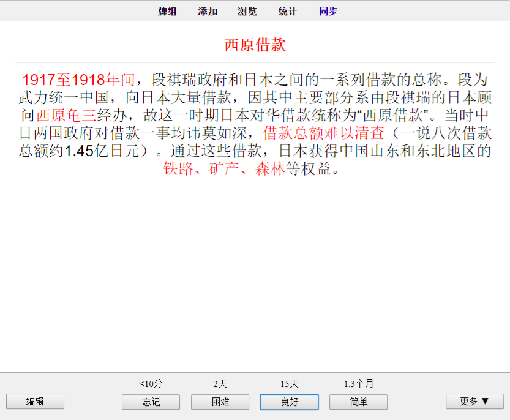Viewport: 510px width, 420px height.
Task: Expand the 更多 more options dropdown
Action: 474,401
